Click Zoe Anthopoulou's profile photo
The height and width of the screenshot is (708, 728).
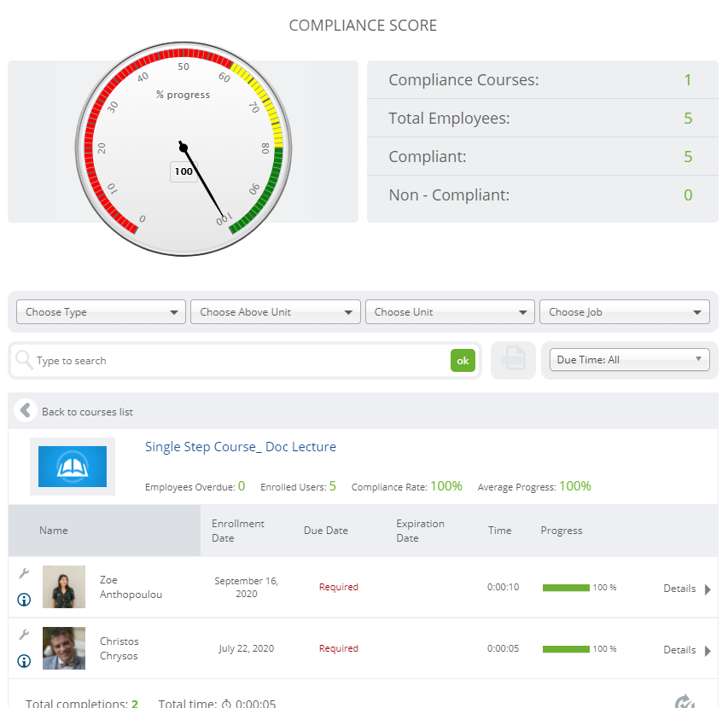click(64, 587)
